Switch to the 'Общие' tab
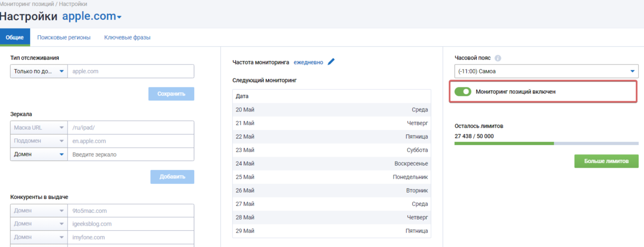The height and width of the screenshot is (247, 644). [15, 37]
